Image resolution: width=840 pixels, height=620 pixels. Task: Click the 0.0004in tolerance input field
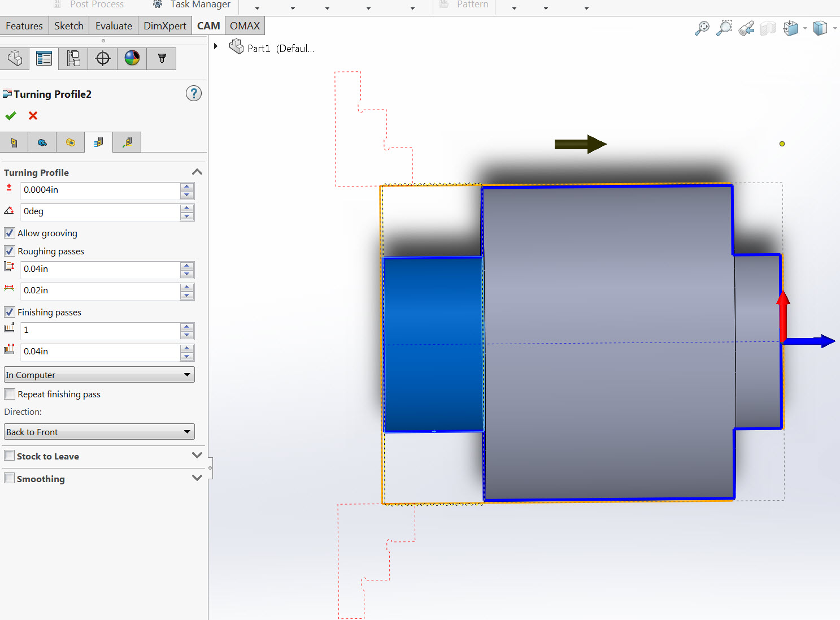pyautogui.click(x=100, y=190)
